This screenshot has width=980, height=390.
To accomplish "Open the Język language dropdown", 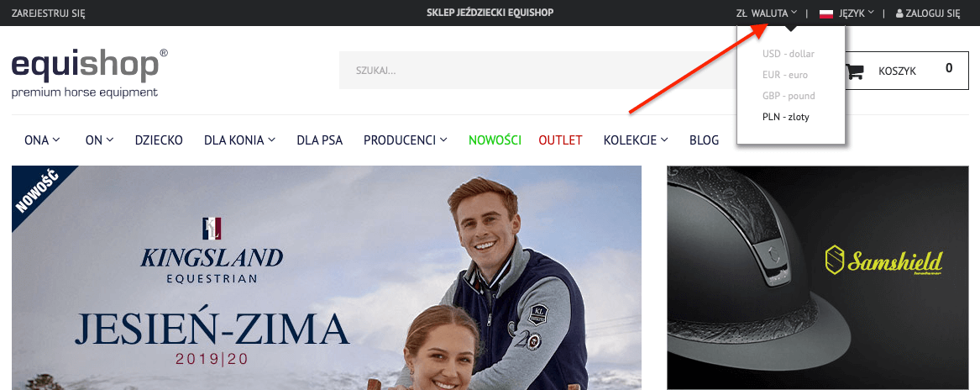I will pos(856,13).
